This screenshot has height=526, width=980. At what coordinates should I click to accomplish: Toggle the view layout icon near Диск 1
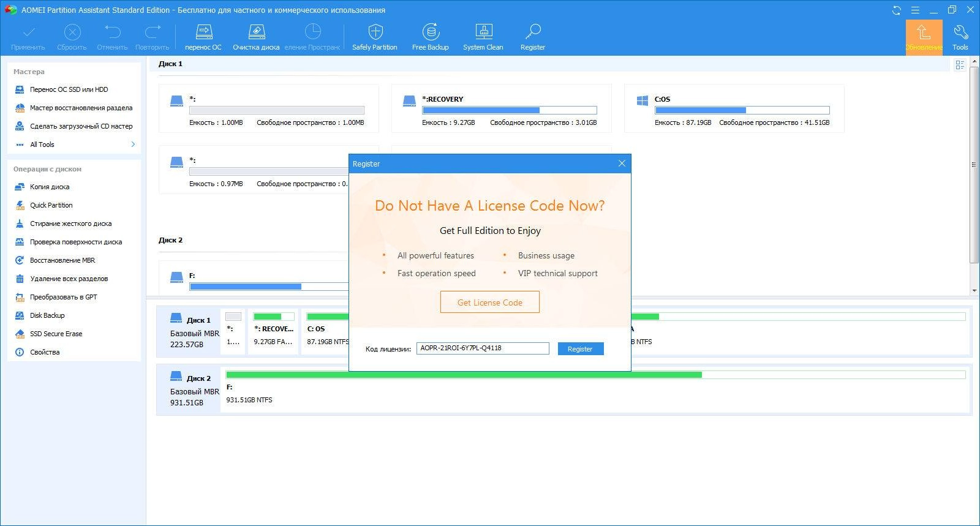click(960, 64)
